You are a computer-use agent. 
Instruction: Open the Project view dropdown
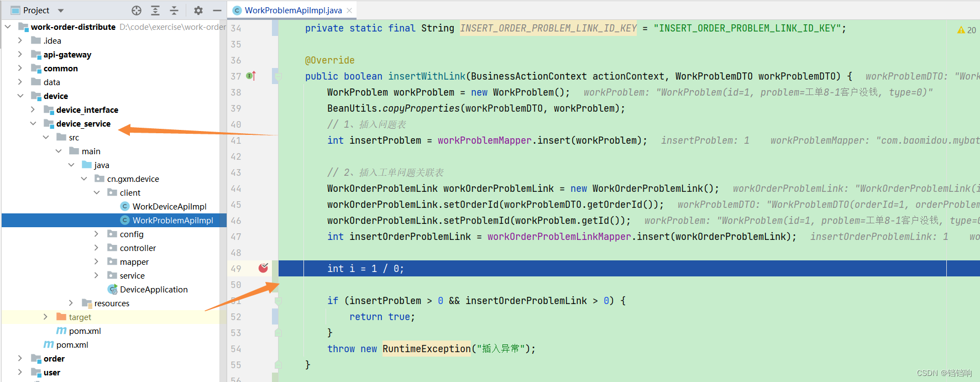[61, 11]
